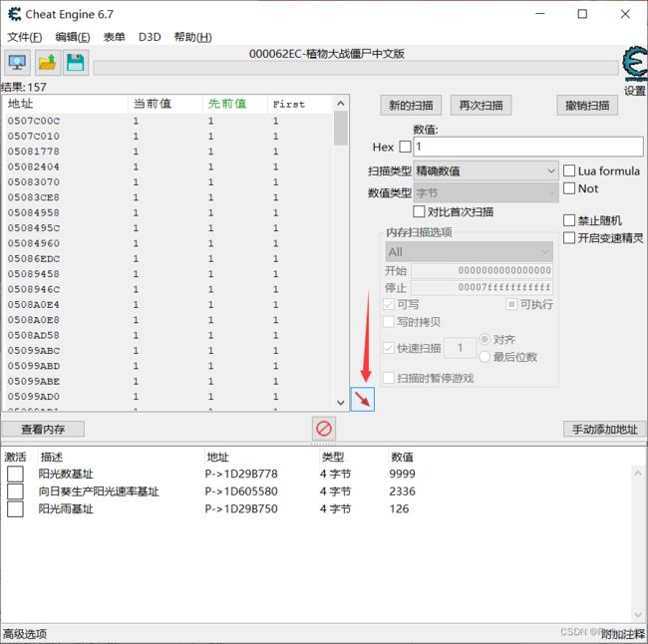Click the 类型 column header in address list
This screenshot has height=644, width=648.
[333, 457]
